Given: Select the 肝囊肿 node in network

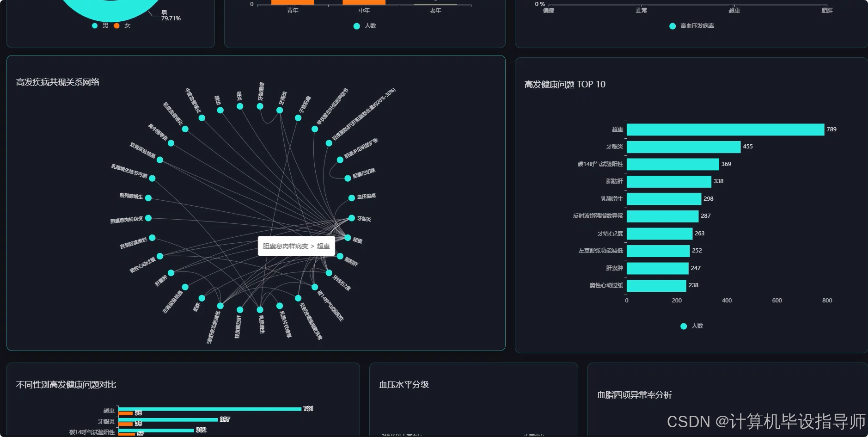Looking at the screenshot, I should [x=171, y=273].
